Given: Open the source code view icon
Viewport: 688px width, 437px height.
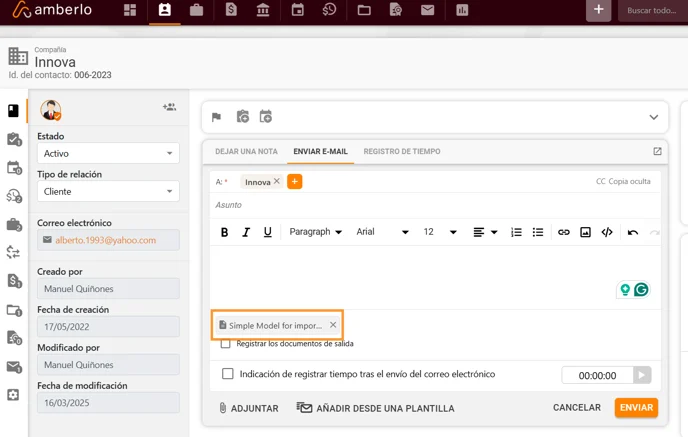Looking at the screenshot, I should tap(607, 232).
